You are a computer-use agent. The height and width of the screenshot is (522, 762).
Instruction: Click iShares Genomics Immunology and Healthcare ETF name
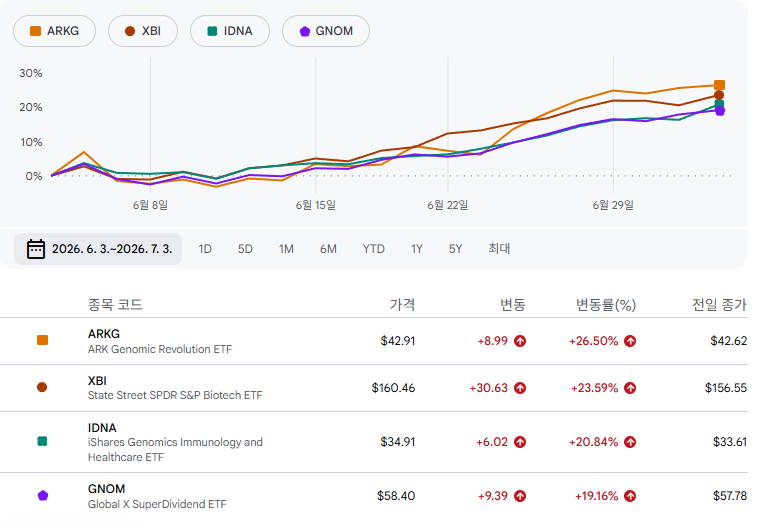tap(175, 450)
